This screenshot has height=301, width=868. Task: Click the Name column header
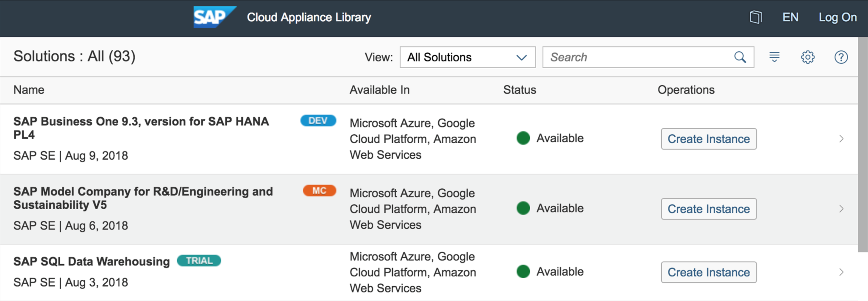(29, 90)
